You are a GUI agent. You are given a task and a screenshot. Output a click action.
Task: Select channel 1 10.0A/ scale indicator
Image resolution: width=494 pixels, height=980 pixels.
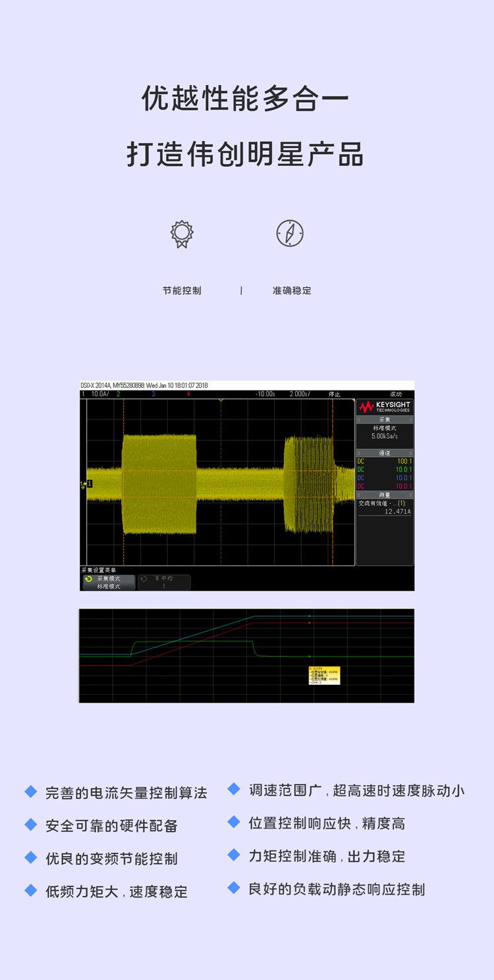tap(99, 394)
